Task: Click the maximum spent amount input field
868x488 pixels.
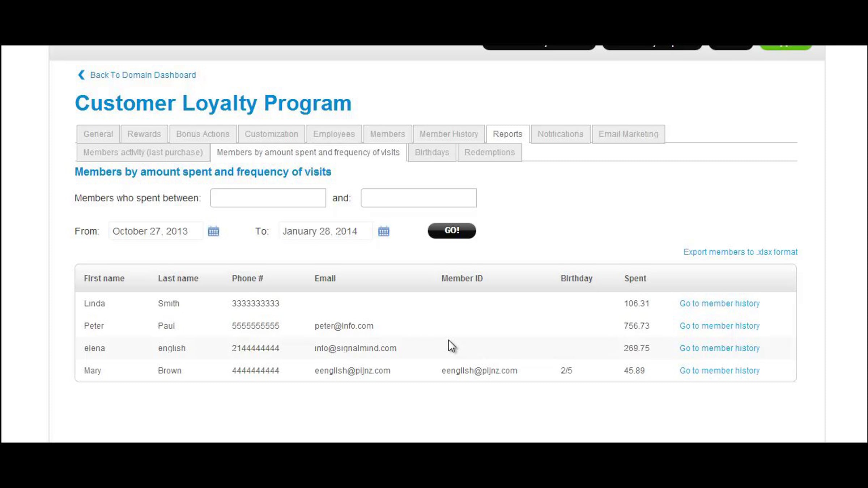Action: pyautogui.click(x=418, y=198)
